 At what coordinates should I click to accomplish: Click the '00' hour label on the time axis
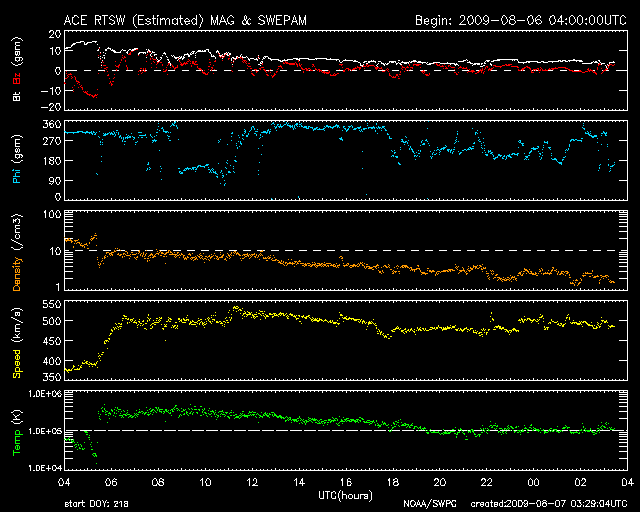533,483
